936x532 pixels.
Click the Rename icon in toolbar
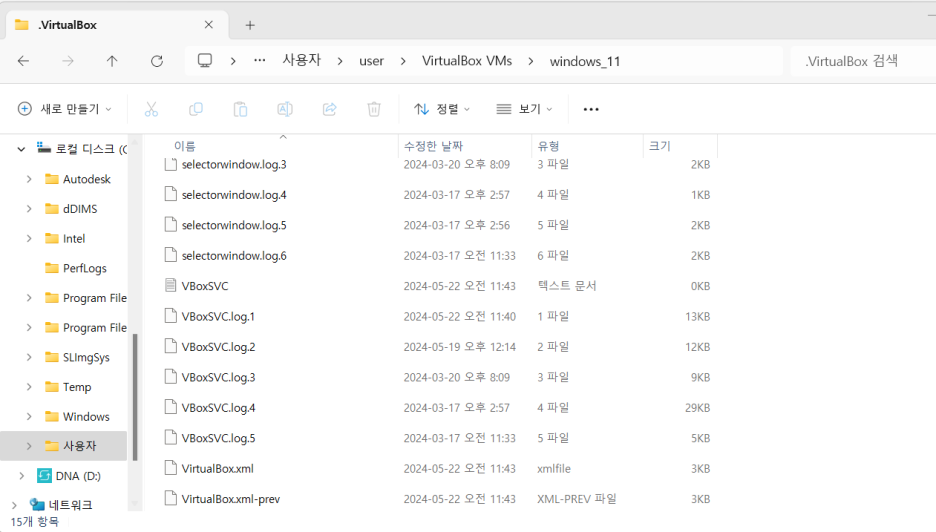[285, 109]
